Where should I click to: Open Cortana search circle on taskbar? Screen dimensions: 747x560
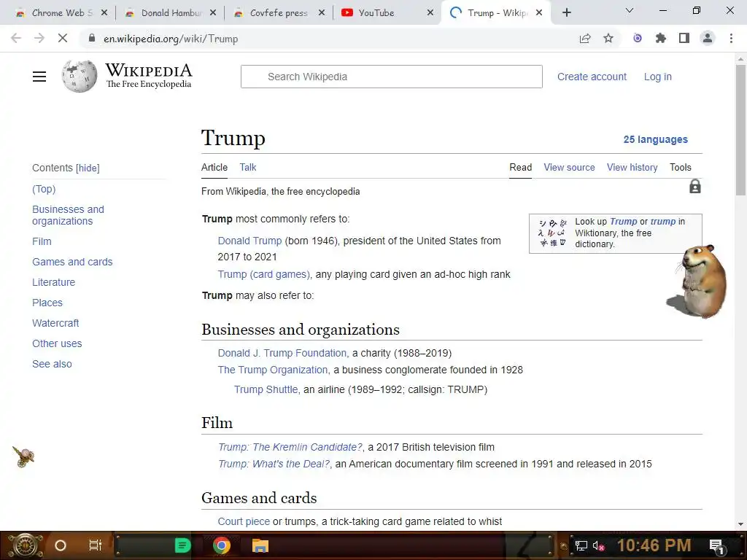(60, 545)
